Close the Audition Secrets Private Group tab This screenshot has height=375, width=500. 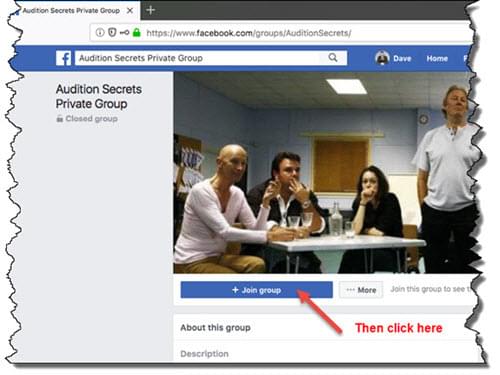coord(130,11)
